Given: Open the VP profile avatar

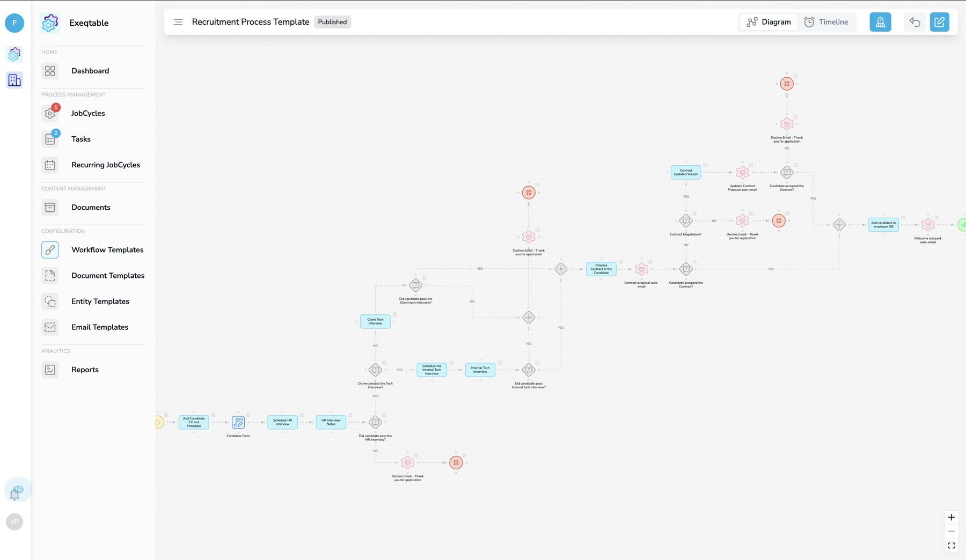Looking at the screenshot, I should click(x=14, y=521).
